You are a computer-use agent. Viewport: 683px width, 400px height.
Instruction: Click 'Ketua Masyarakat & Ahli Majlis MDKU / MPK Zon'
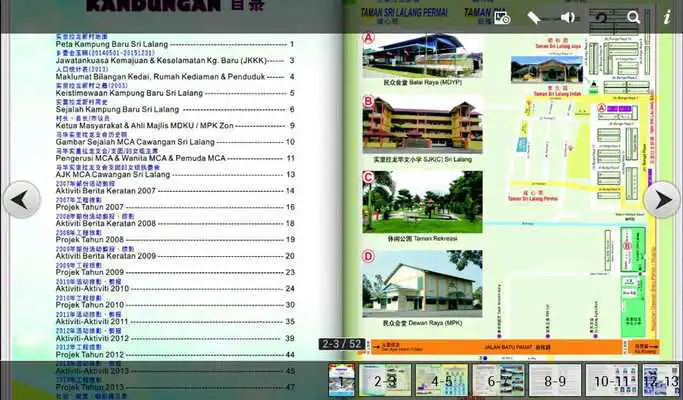[x=145, y=125]
